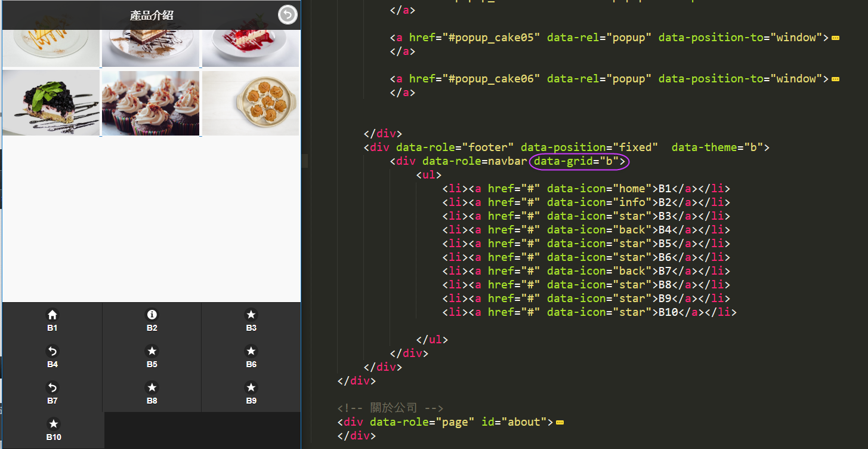868x449 pixels.
Task: Expand the folded about page div
Action: (560, 422)
